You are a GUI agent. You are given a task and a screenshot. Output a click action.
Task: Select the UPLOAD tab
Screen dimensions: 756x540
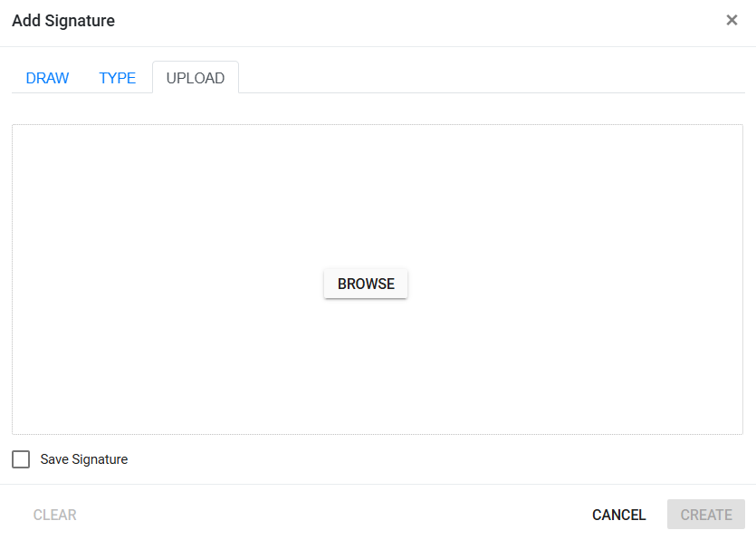pyautogui.click(x=195, y=78)
